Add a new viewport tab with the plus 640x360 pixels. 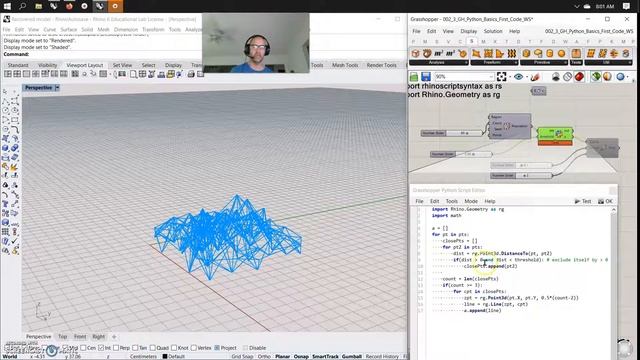[114, 337]
